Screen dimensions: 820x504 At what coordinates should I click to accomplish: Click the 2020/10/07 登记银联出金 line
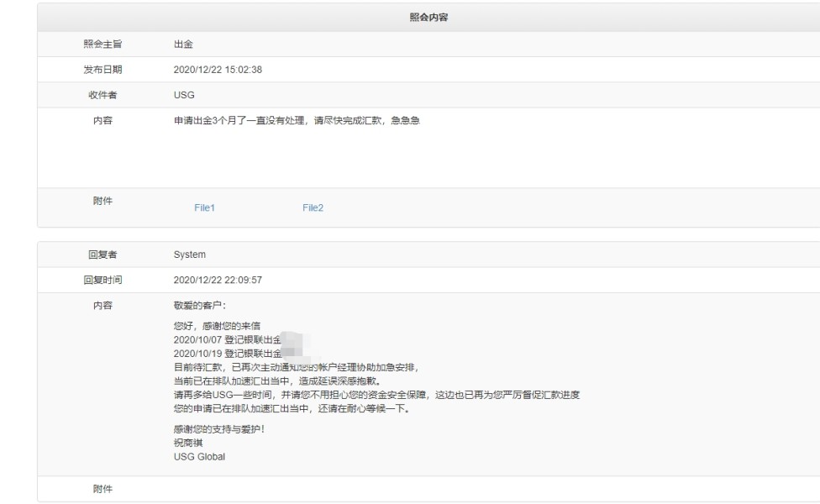click(x=225, y=339)
